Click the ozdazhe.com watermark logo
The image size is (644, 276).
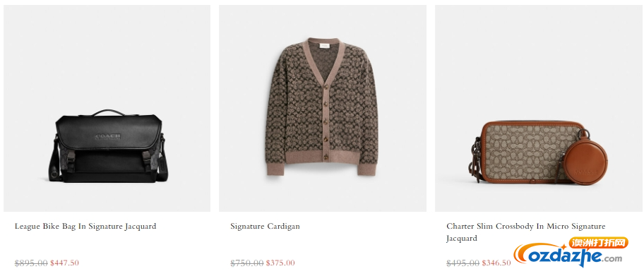pyautogui.click(x=569, y=256)
